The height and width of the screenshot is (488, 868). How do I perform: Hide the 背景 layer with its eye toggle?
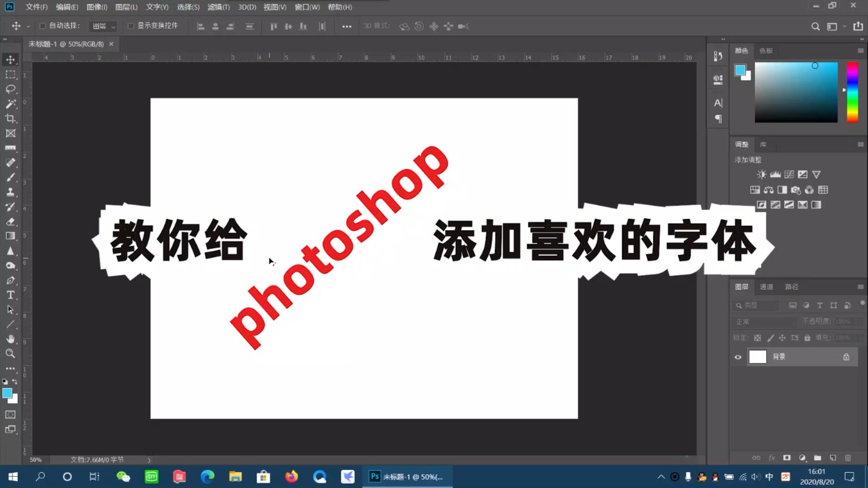738,357
